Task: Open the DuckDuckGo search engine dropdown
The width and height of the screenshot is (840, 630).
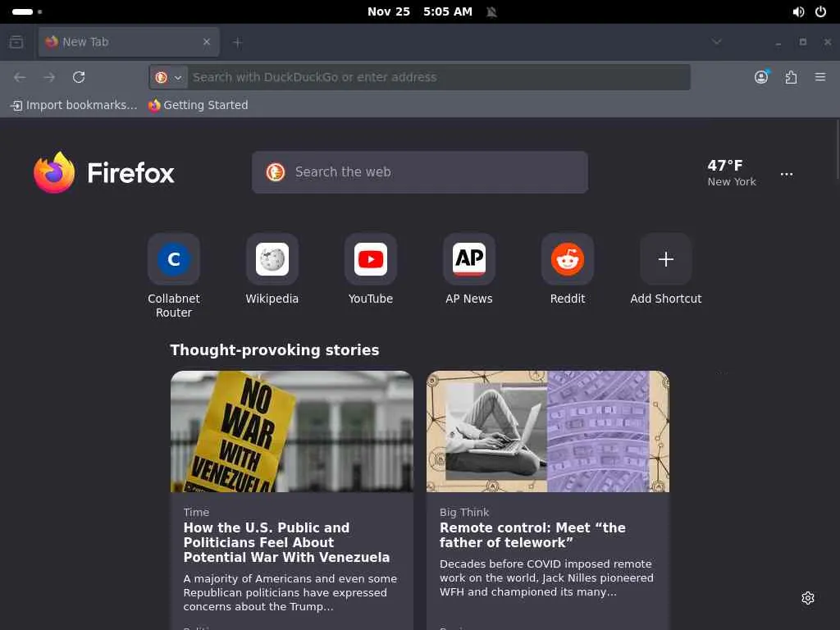Action: click(168, 77)
